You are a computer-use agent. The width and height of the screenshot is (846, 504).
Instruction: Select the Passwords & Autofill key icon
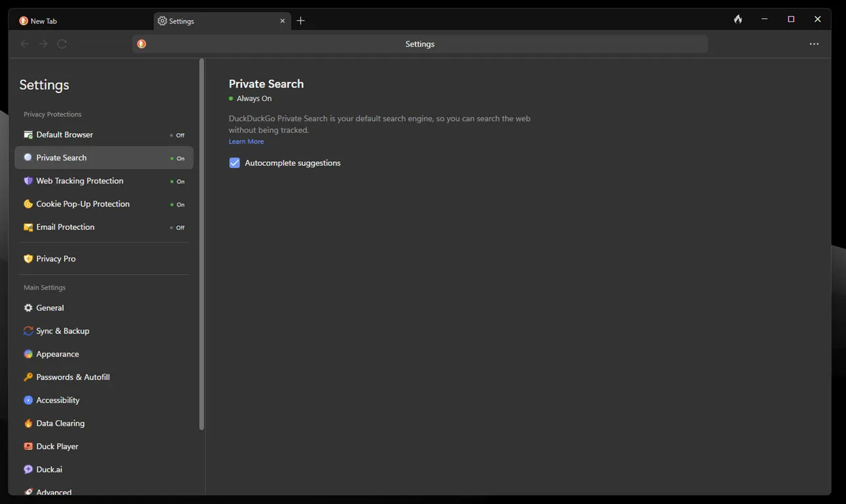pos(28,377)
